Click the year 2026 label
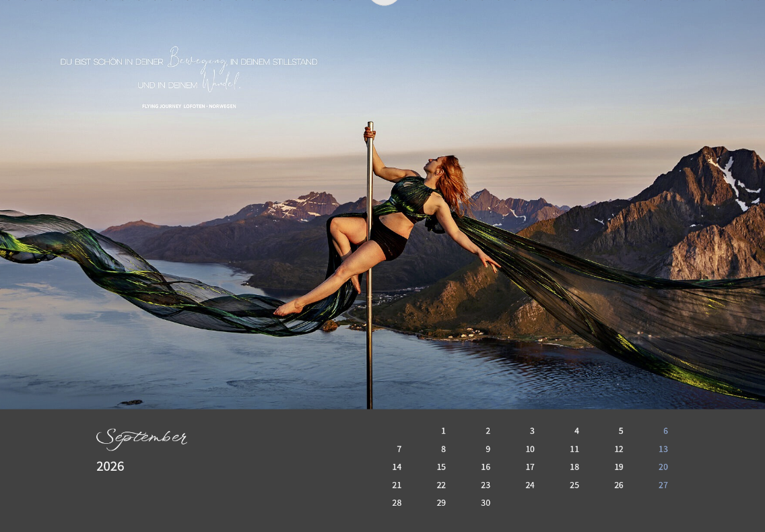Image resolution: width=765 pixels, height=532 pixels. [x=110, y=466]
